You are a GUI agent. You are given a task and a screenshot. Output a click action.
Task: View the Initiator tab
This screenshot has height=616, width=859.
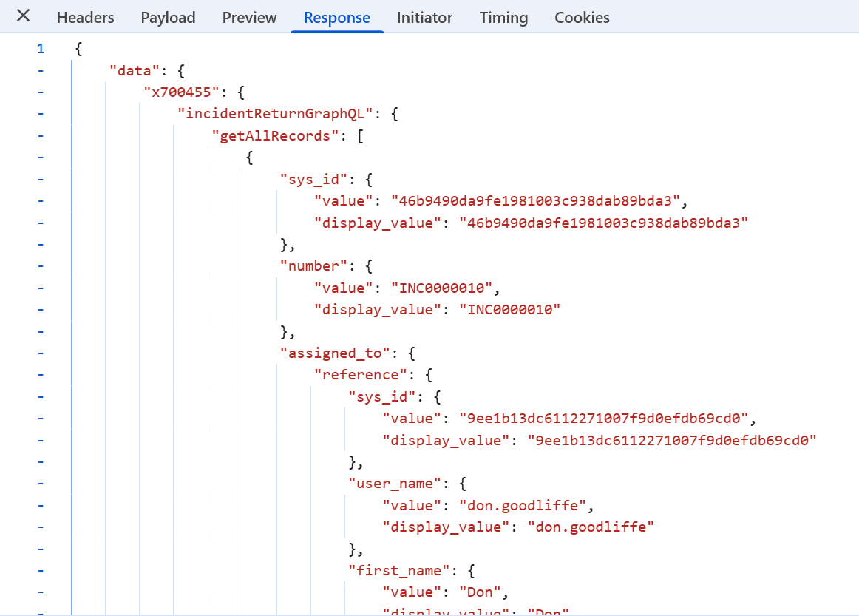pos(424,18)
